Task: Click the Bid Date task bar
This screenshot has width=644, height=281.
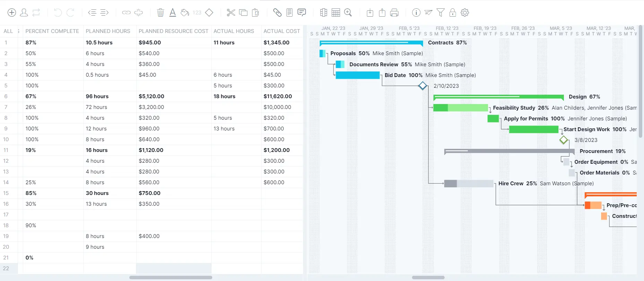Action: click(x=358, y=75)
